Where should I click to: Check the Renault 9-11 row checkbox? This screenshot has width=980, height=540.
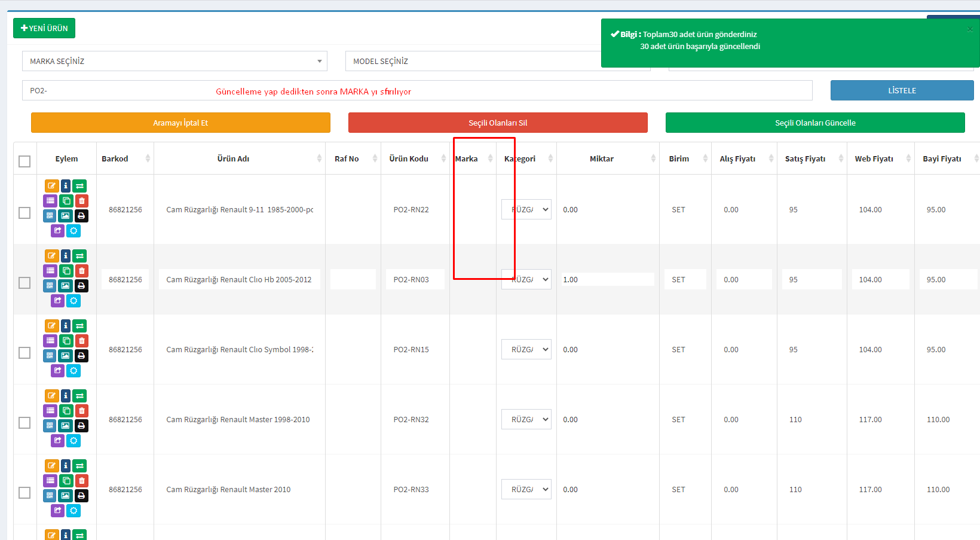click(24, 213)
